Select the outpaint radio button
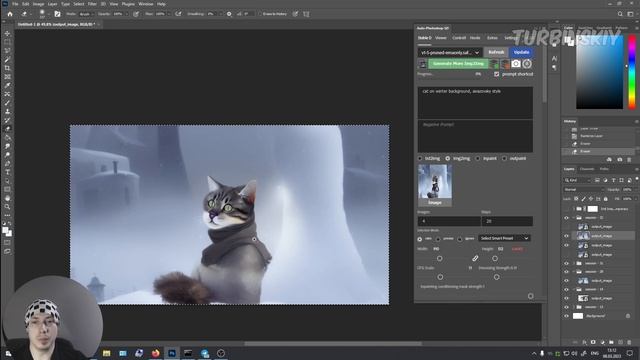The image size is (640, 360). [x=504, y=158]
